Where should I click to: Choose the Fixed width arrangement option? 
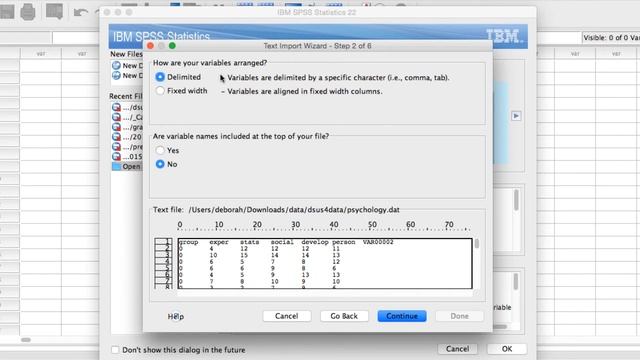point(160,91)
